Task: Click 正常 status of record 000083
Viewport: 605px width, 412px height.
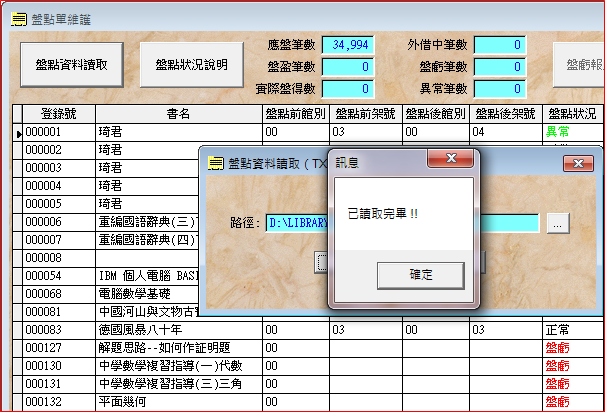Action: click(x=558, y=330)
